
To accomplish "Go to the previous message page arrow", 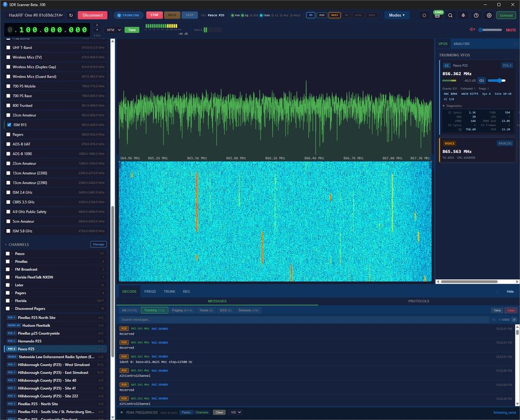I will click(494, 320).
